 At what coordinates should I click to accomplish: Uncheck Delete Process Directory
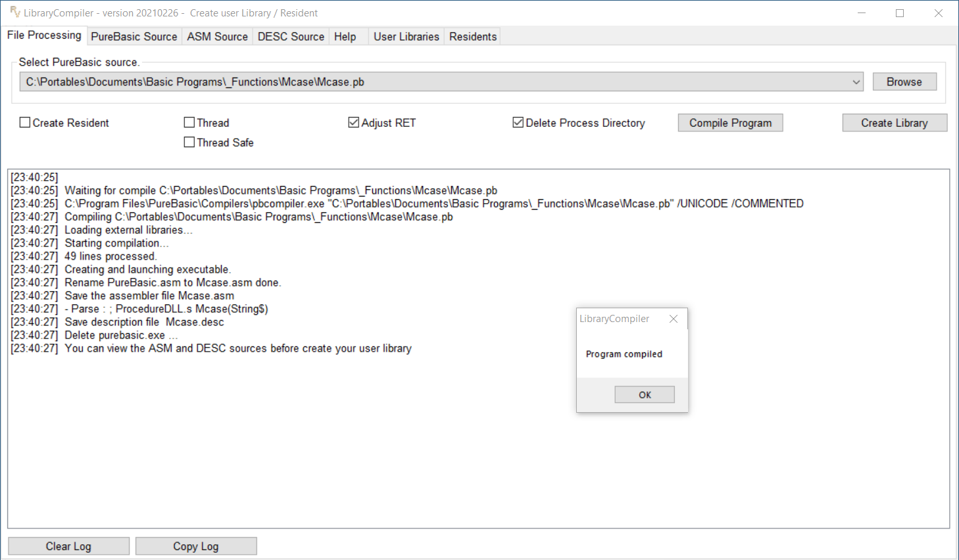pos(518,123)
